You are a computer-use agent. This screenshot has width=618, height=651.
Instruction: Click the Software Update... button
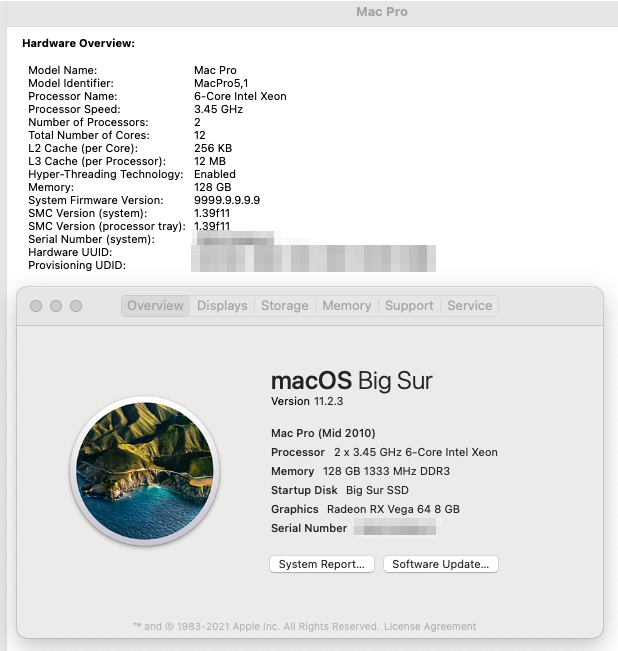tap(440, 564)
